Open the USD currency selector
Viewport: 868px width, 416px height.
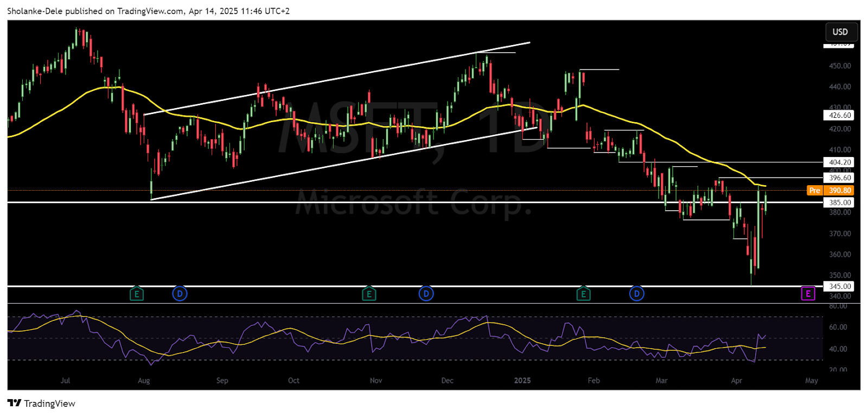click(x=840, y=32)
